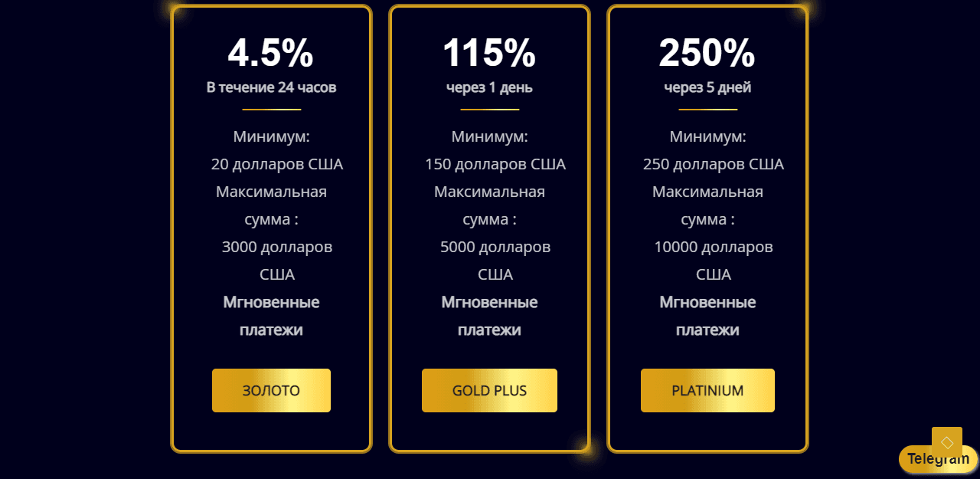Choose the ЗОЛОТО plan button

(271, 390)
